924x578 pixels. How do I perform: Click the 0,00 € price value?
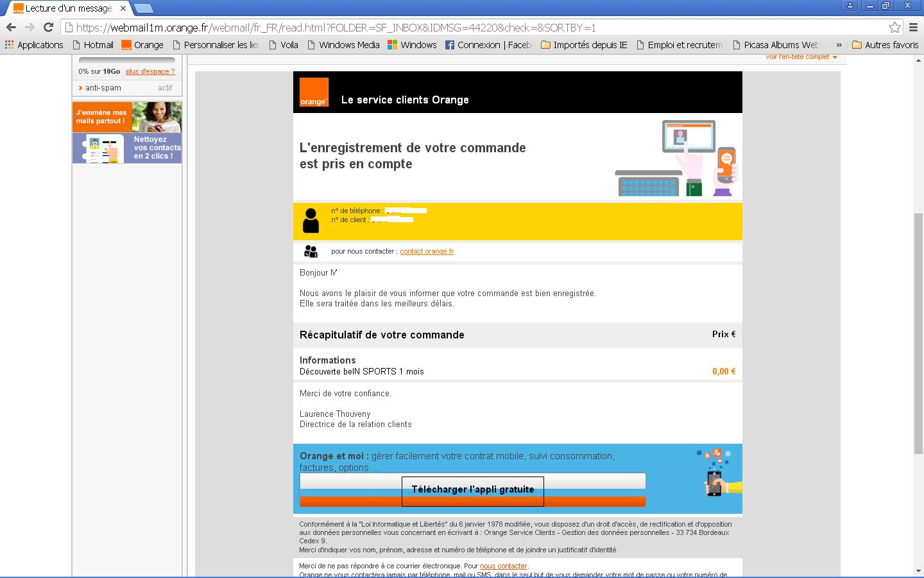pyautogui.click(x=724, y=371)
